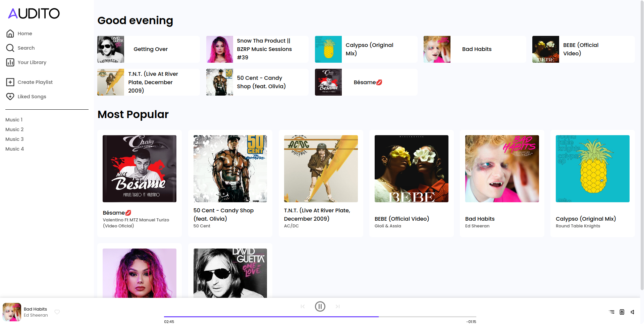Image resolution: width=644 pixels, height=324 pixels.
Task: Open the BEBE (Official Video) quick tile
Action: pos(583,49)
